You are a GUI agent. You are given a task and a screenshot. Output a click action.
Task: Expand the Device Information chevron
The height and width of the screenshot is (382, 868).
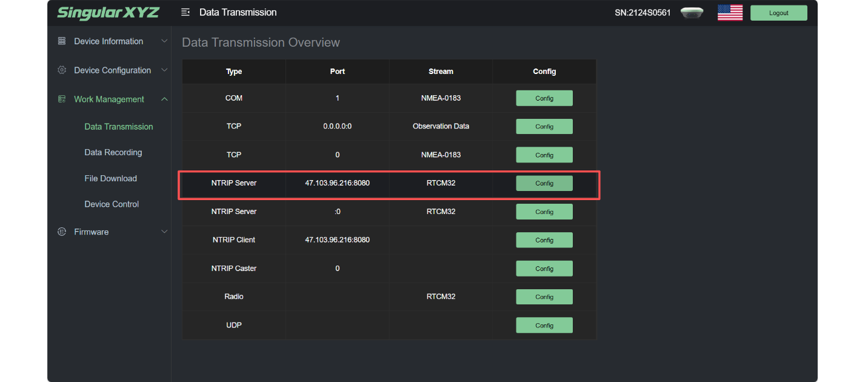click(164, 41)
